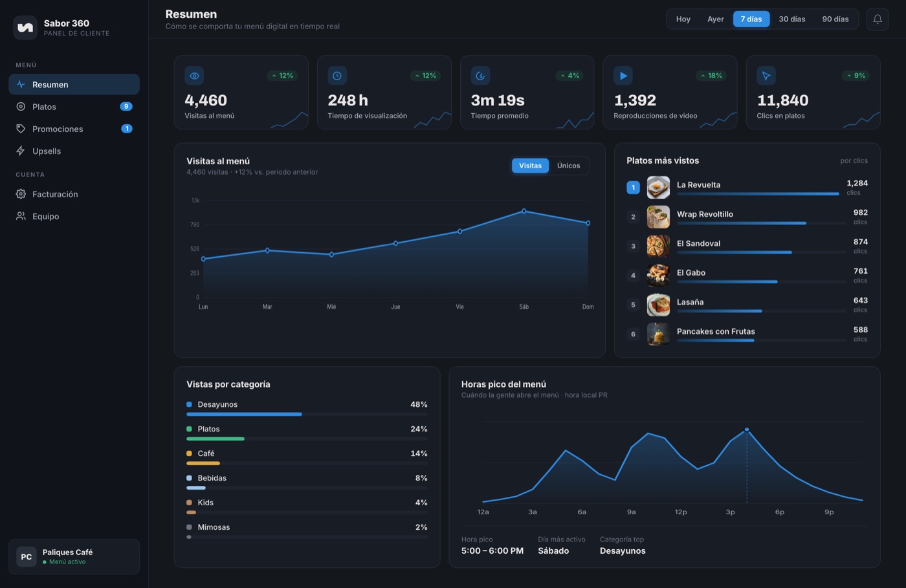The image size is (906, 588).
Task: Open the Paliques Café account card
Action: (74, 556)
